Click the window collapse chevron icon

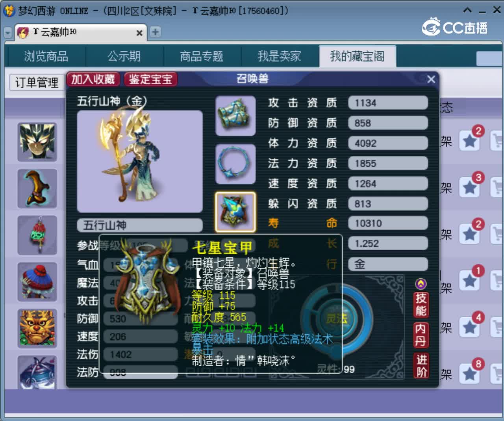coord(467,11)
